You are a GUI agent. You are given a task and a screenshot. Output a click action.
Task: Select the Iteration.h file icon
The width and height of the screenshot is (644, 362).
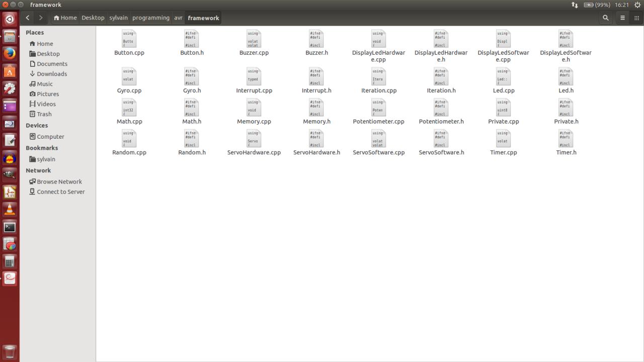coord(441,77)
